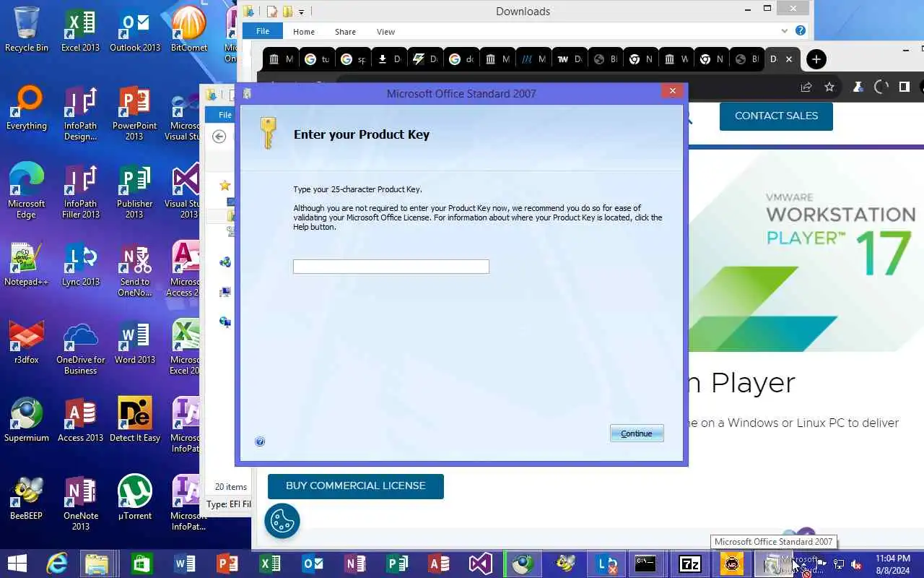Open cookie settings icon on VMware page

click(282, 520)
